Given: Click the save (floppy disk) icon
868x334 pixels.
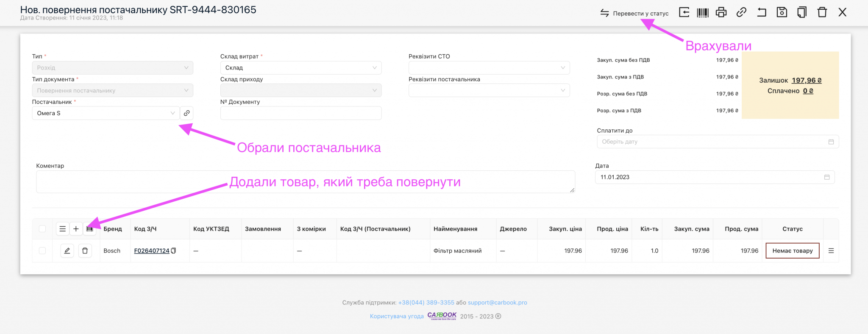Looking at the screenshot, I should (782, 12).
